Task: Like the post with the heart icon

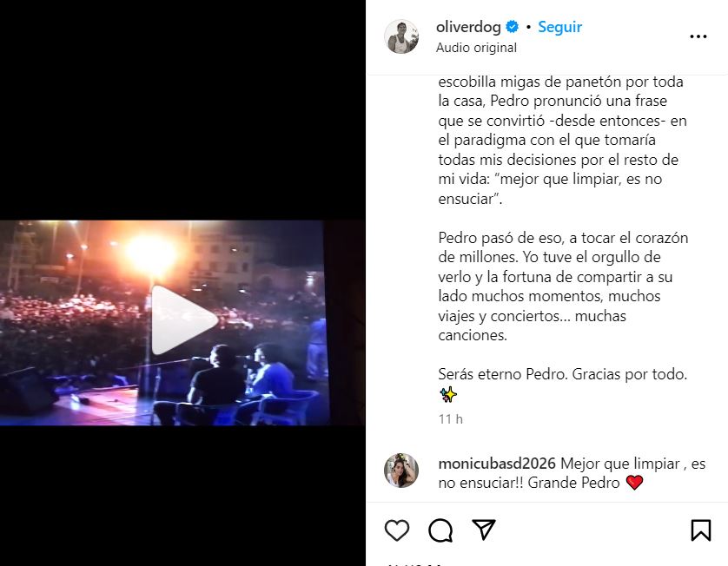Action: (397, 530)
